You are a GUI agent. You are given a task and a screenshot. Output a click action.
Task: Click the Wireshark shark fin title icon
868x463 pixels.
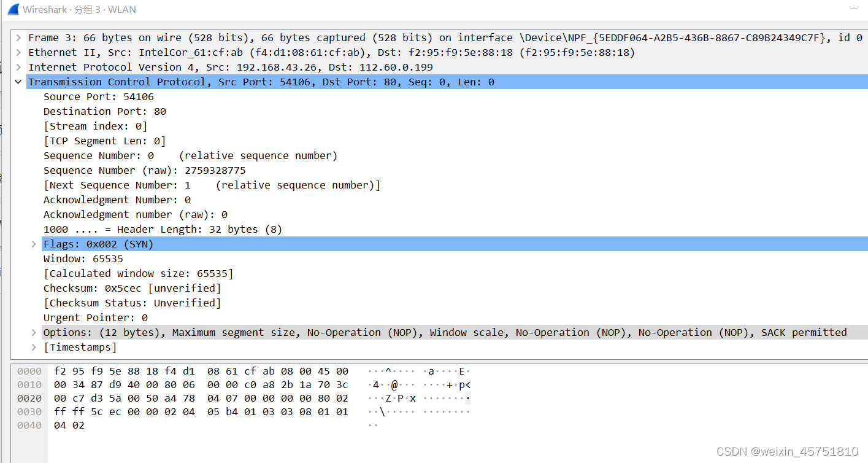point(13,9)
